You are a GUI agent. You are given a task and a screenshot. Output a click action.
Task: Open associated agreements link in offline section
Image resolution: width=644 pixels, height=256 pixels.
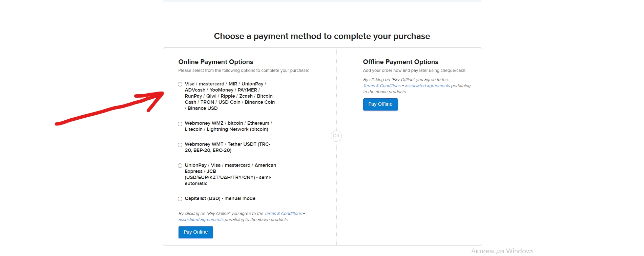[x=427, y=86]
